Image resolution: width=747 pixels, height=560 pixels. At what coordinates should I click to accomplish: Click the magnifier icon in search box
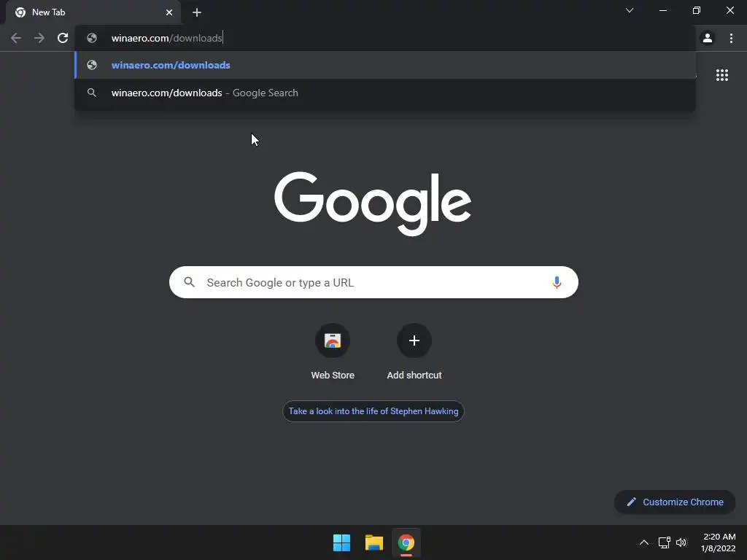coord(190,282)
